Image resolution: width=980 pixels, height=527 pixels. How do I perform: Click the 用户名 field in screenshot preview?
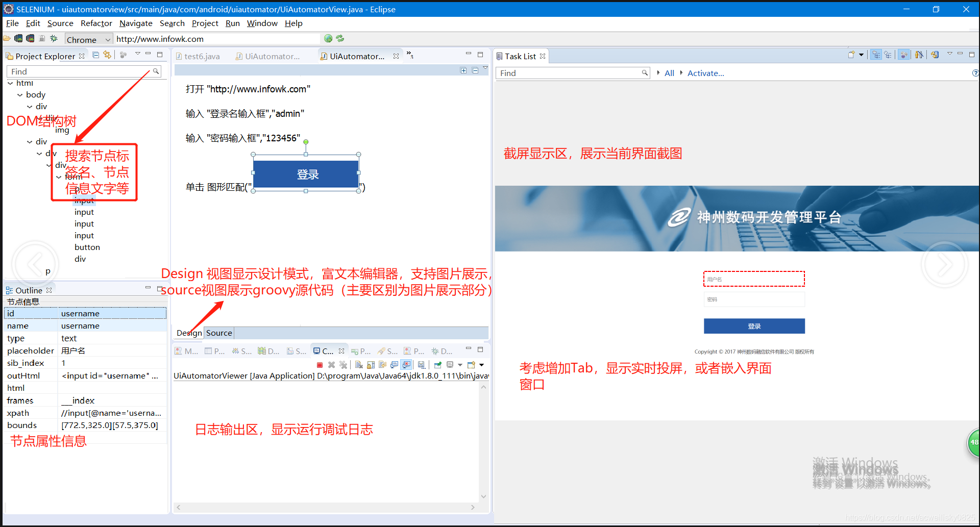coord(754,279)
